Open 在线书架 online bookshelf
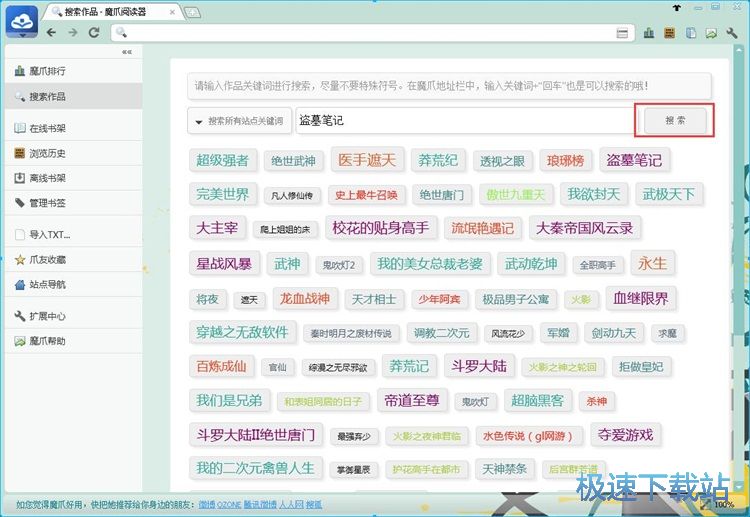 [x=47, y=129]
